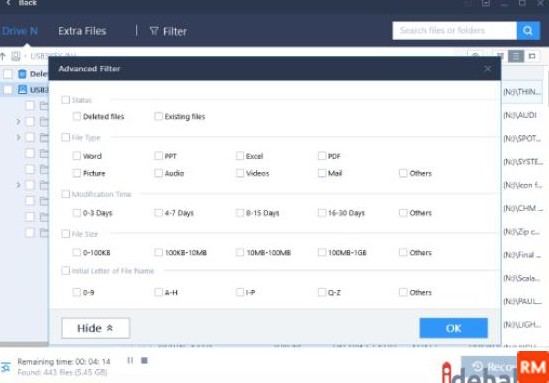549x383 pixels.
Task: Switch to the Drive N tab
Action: (x=20, y=31)
